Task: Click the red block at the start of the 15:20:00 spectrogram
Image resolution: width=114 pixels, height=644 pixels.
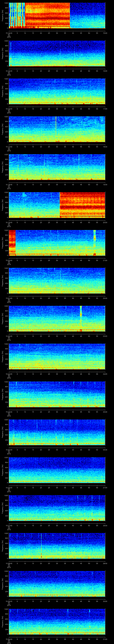Action: (12, 243)
